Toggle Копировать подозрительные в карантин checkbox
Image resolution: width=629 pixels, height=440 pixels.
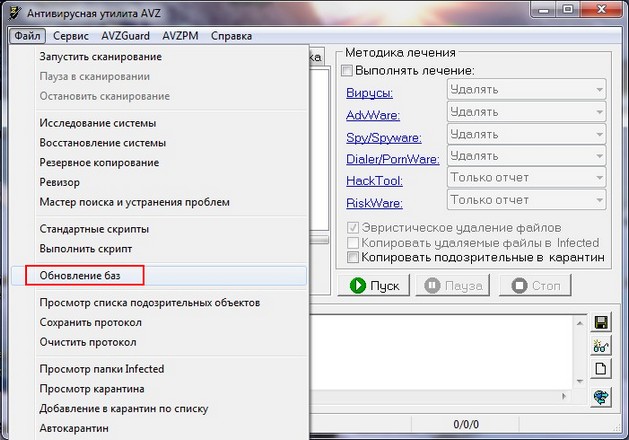point(353,257)
